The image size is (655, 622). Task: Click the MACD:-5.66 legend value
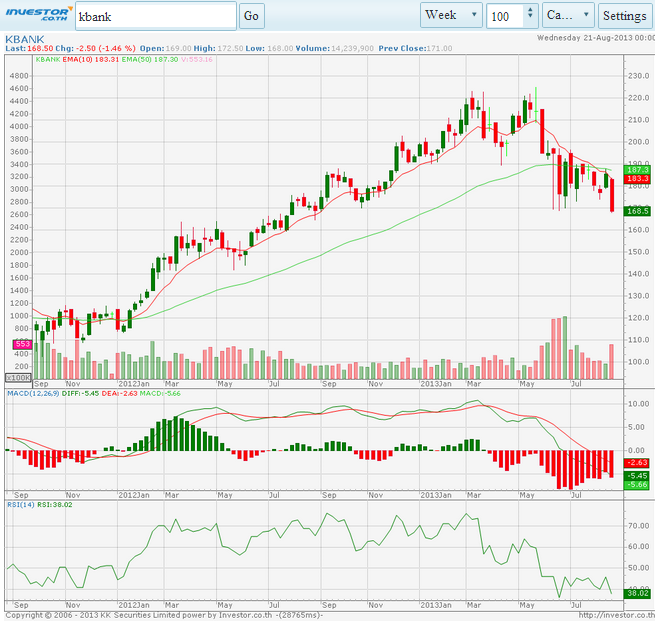160,394
